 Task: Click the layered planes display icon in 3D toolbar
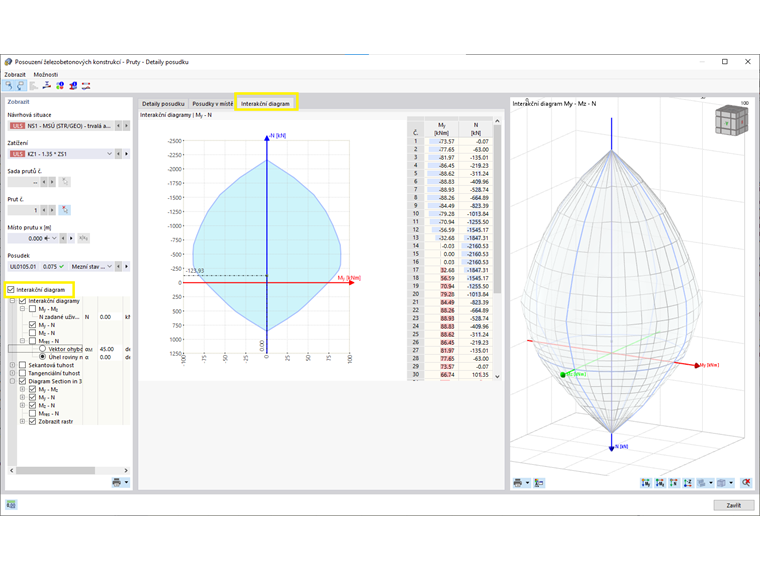coord(701,483)
